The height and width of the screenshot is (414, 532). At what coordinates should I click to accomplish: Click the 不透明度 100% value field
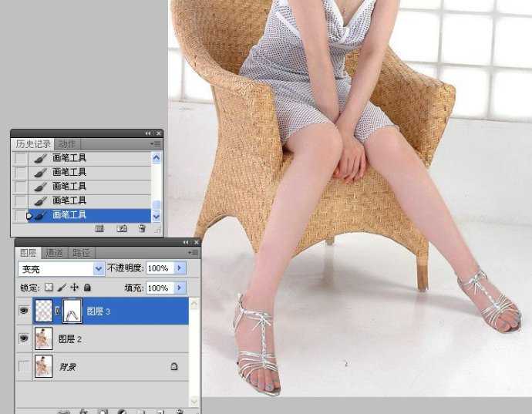point(160,268)
